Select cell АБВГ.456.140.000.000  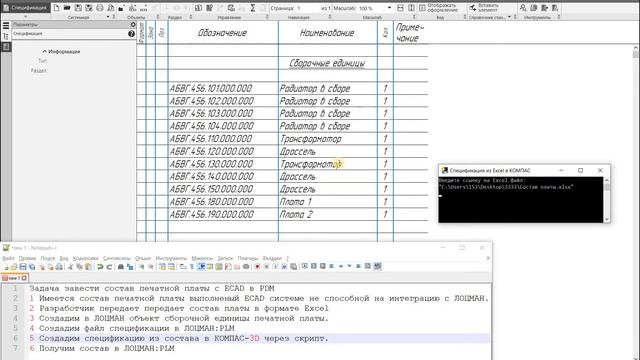(x=223, y=177)
